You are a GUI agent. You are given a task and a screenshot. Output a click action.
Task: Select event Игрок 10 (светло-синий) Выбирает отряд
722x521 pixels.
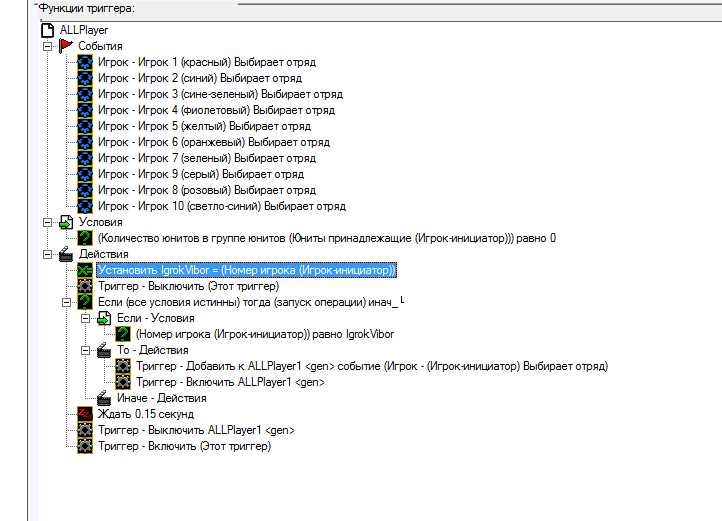click(222, 206)
